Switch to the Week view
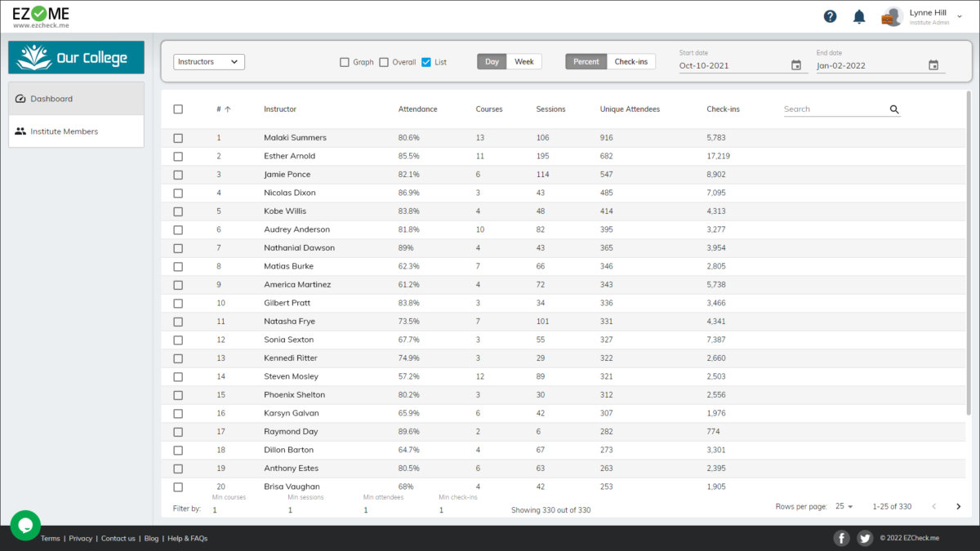Image resolution: width=980 pixels, height=551 pixels. coord(524,62)
